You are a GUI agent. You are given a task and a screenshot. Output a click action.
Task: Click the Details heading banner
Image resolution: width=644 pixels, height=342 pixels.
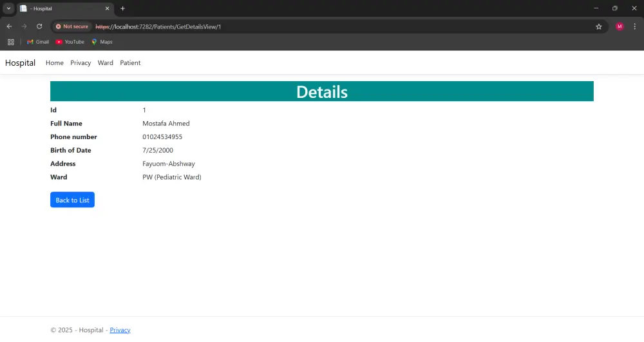click(322, 91)
